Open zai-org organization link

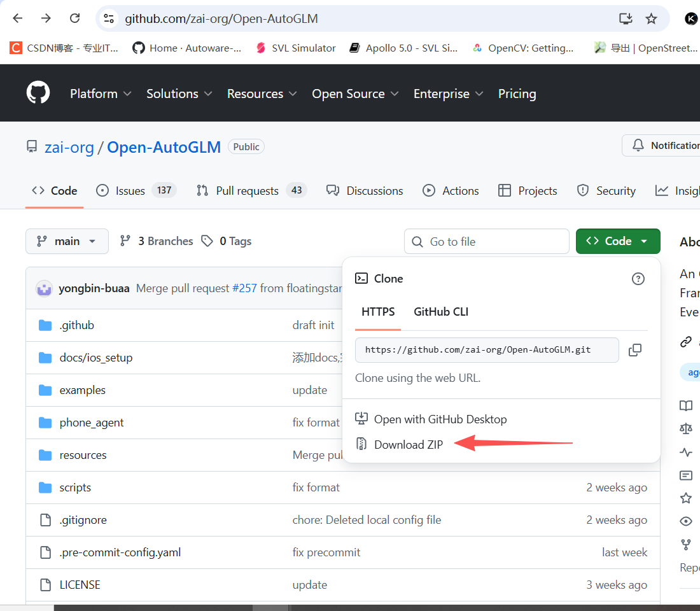click(69, 147)
